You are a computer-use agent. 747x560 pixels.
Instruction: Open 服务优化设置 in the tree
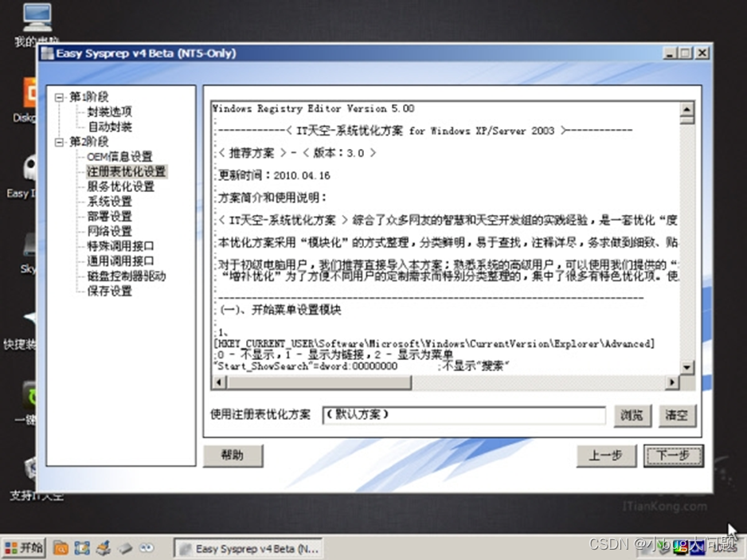point(120,186)
